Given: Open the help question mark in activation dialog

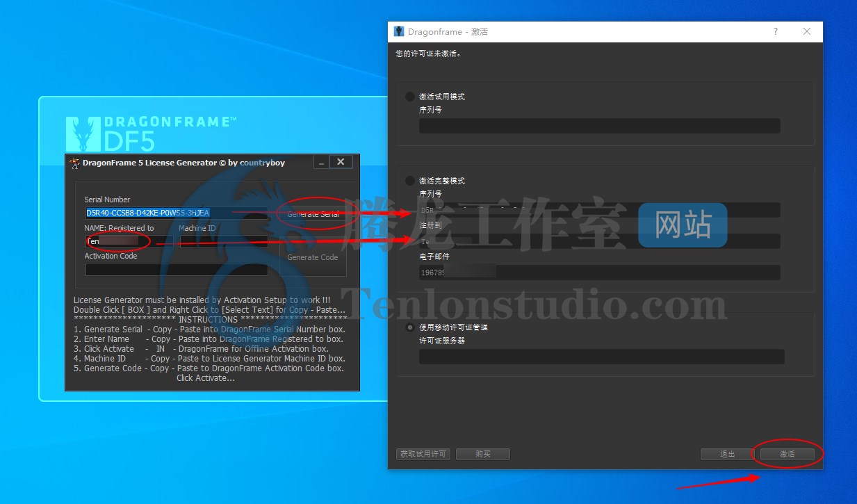Looking at the screenshot, I should (776, 32).
